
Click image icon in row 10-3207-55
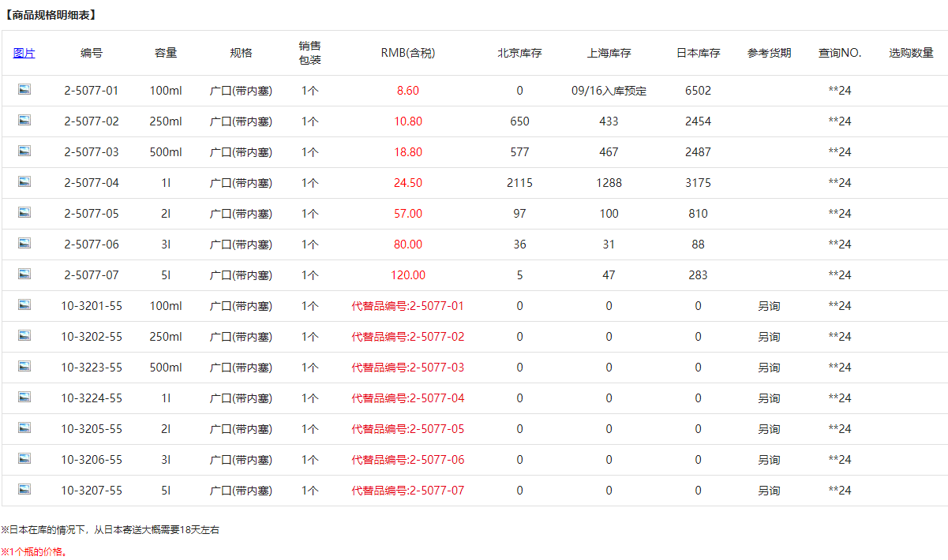pyautogui.click(x=24, y=490)
